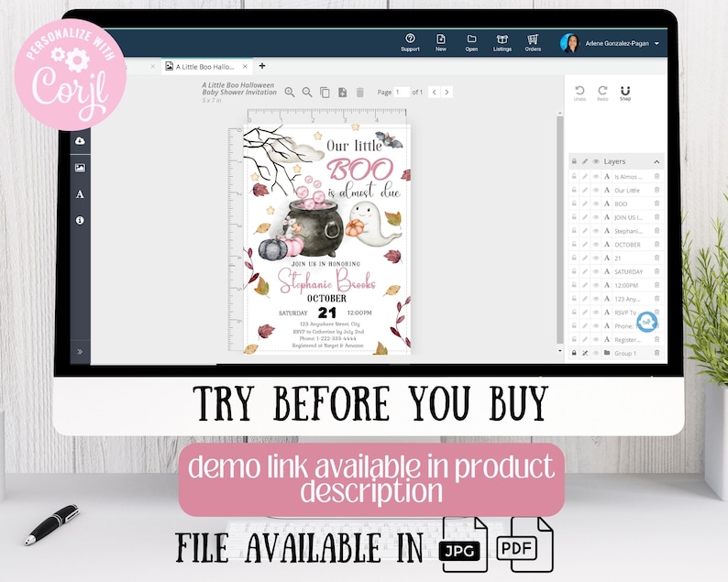Delete the current page with trash icon
Screen dimensions: 728x582
click(359, 93)
